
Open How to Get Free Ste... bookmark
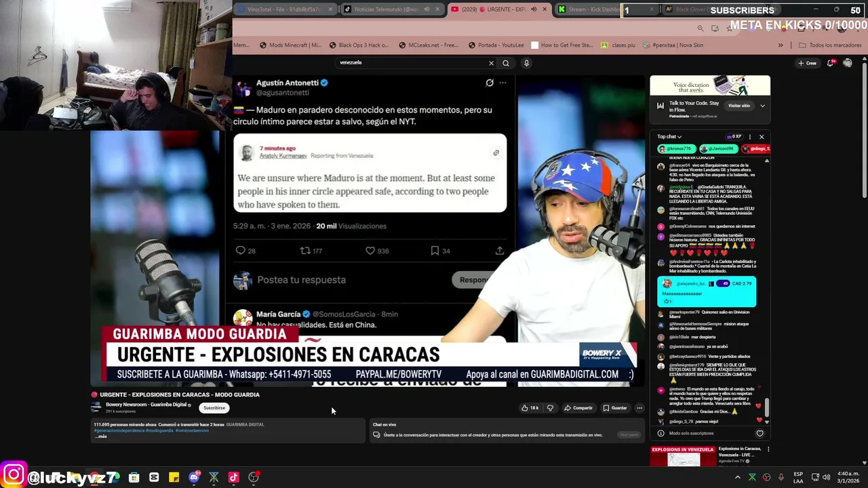562,45
